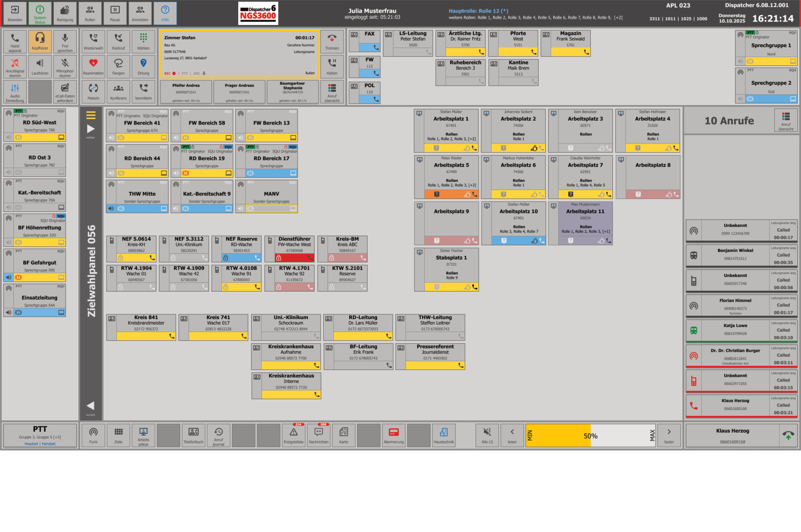Image resolution: width=801 pixels, height=532 pixels.
Task: Click the Headset link in the PTT panel
Action: point(31,444)
